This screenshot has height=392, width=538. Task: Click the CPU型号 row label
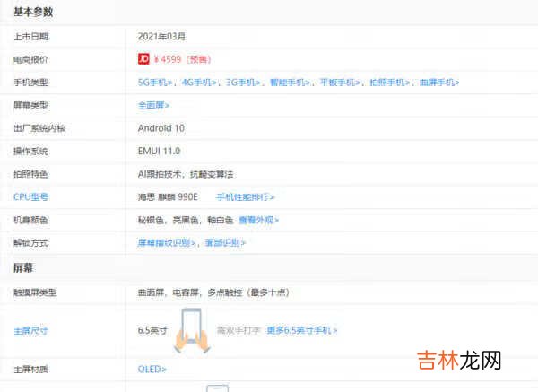[x=30, y=196]
